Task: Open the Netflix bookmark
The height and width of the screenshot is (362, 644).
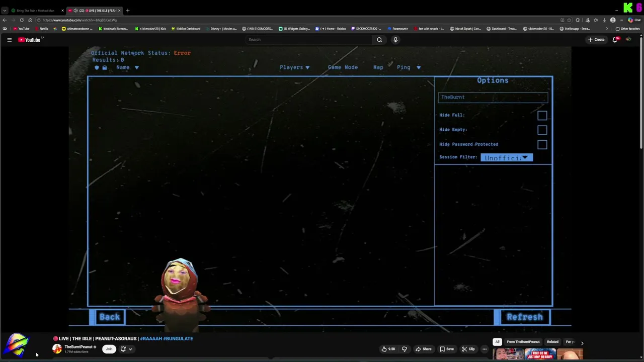Action: pyautogui.click(x=42, y=29)
